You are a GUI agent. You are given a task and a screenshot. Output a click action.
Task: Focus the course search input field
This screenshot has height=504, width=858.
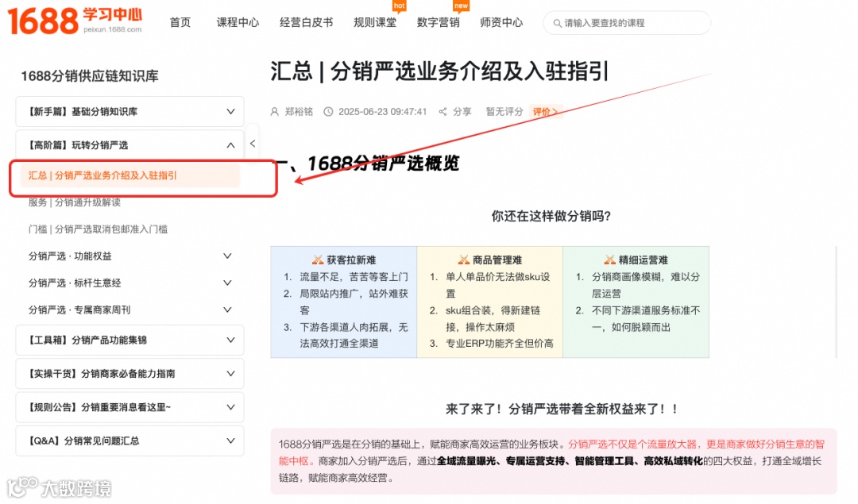(627, 23)
